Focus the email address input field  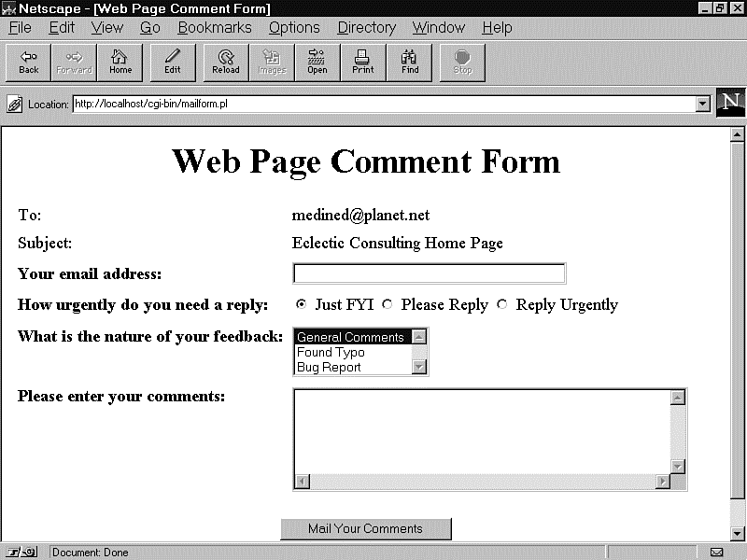[x=429, y=273]
